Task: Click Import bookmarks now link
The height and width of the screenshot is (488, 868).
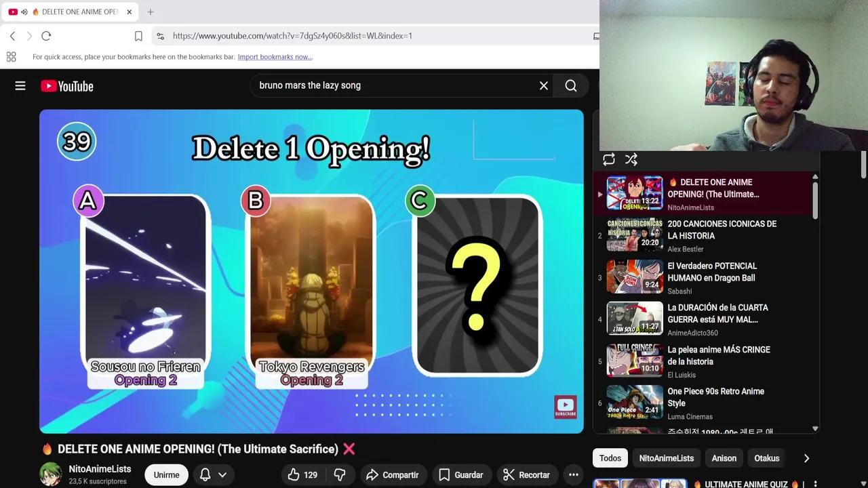Action: [275, 57]
